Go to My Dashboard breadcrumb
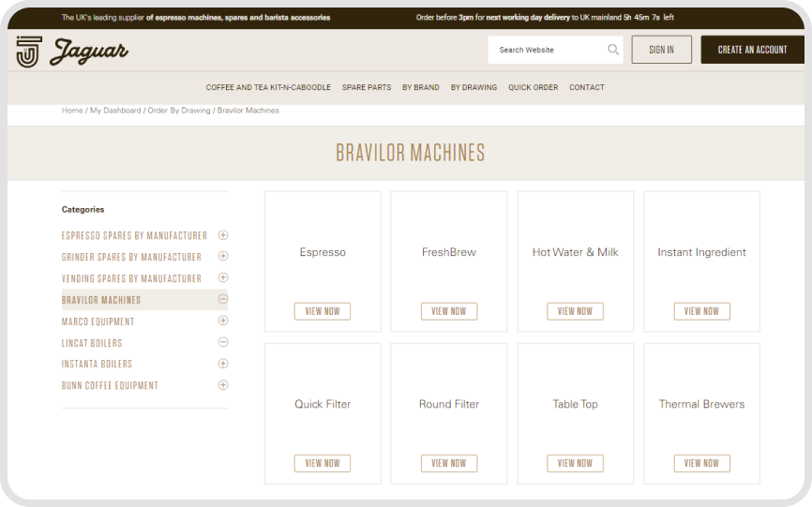The height and width of the screenshot is (507, 812). pos(115,111)
